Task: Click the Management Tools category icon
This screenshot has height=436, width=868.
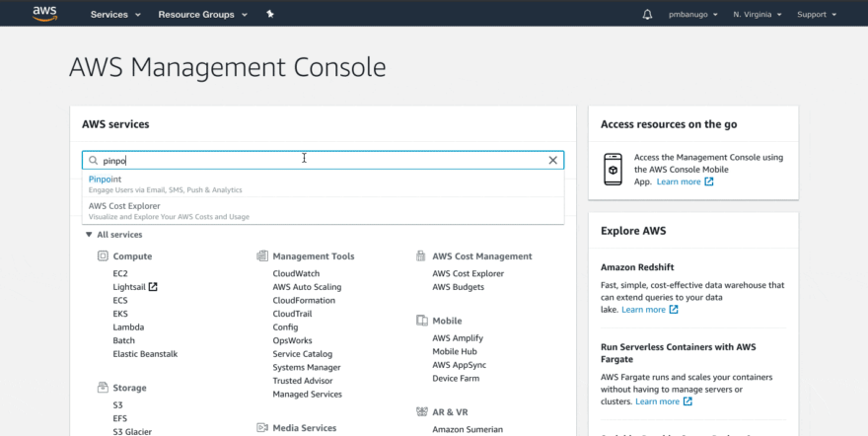Action: click(x=262, y=256)
